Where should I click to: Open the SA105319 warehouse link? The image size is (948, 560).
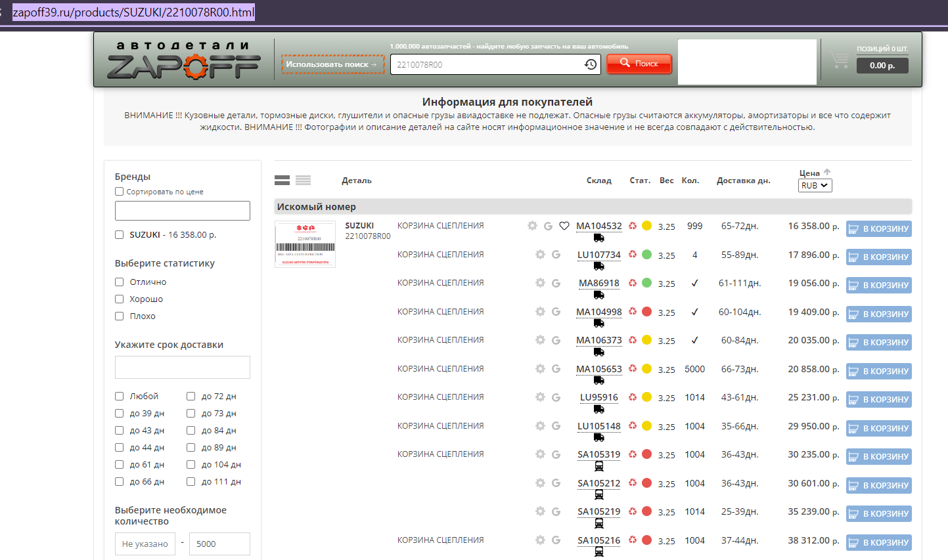(x=598, y=454)
